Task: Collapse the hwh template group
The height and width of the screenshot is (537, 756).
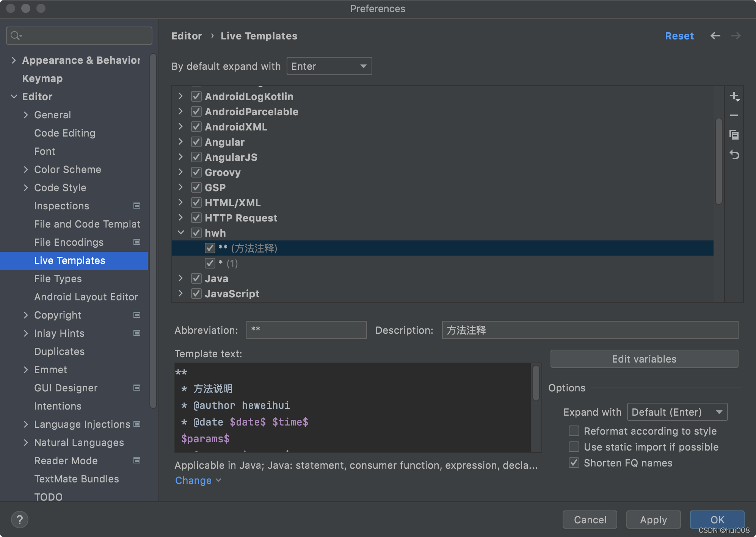Action: 181,232
